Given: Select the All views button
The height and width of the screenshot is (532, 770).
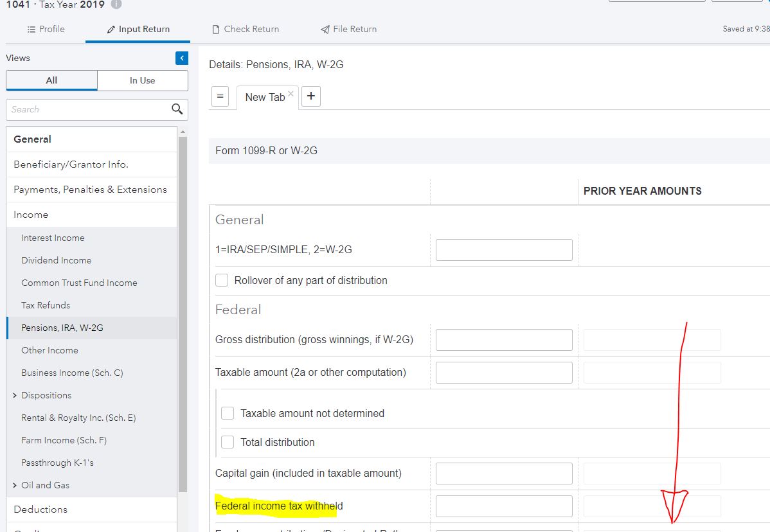Looking at the screenshot, I should pos(51,80).
